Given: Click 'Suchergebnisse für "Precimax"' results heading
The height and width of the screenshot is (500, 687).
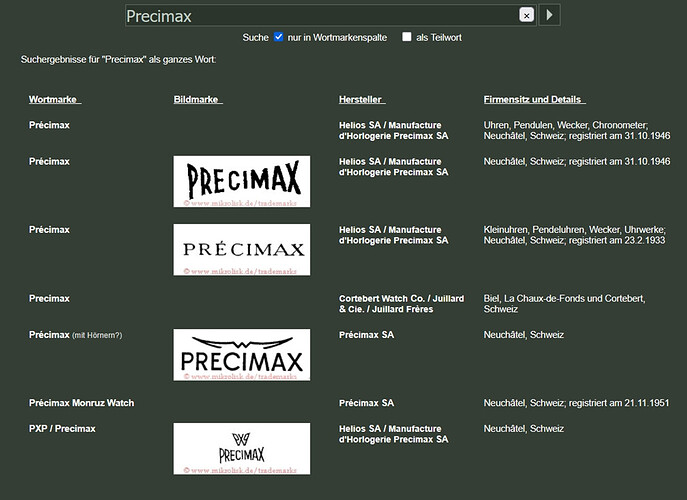Looking at the screenshot, I should tap(118, 60).
